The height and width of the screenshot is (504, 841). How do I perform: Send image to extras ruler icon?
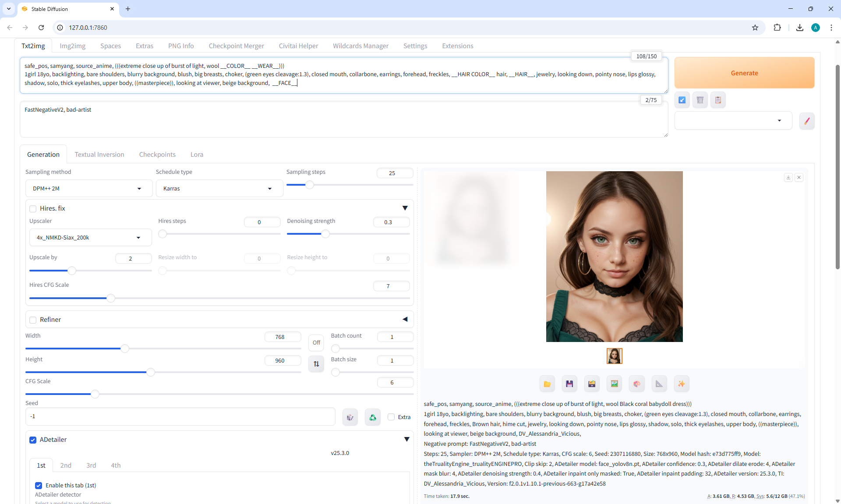tap(659, 384)
